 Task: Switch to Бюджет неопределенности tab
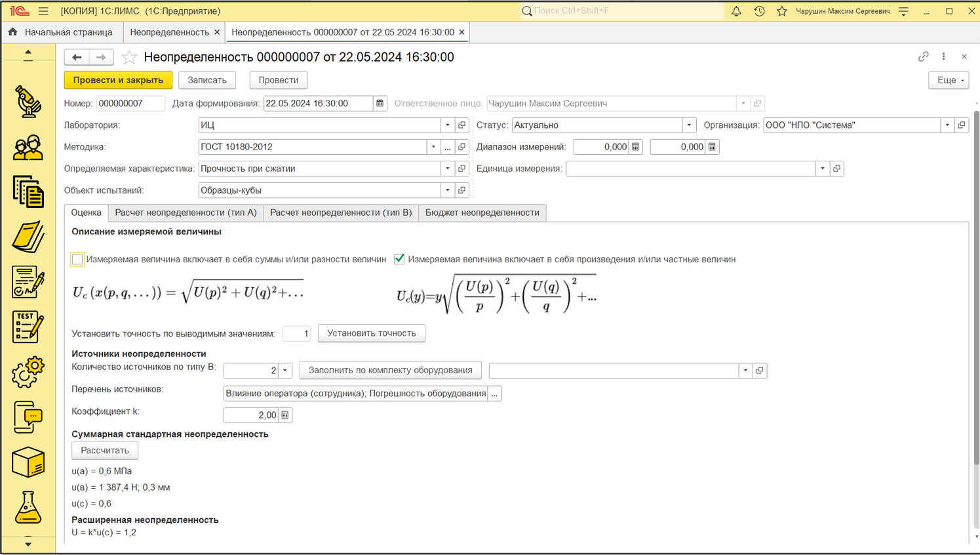pyautogui.click(x=482, y=213)
